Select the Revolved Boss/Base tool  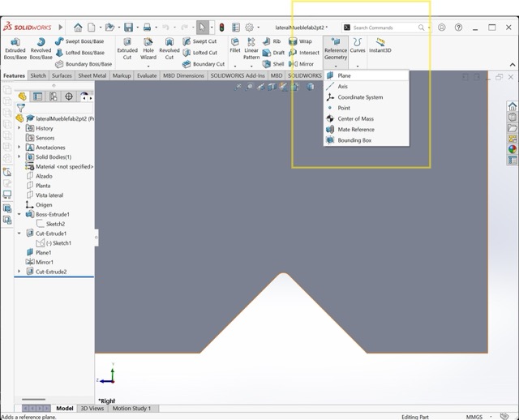click(41, 49)
